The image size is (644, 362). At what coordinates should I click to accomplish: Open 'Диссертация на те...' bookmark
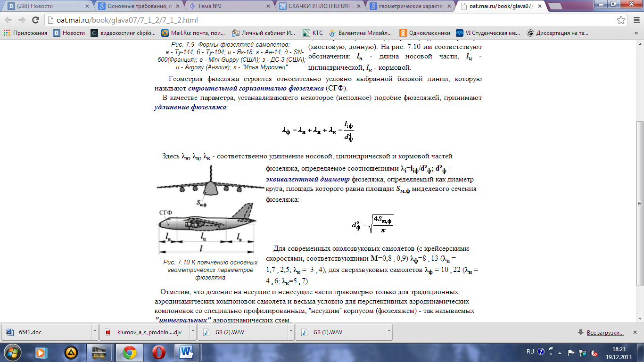pyautogui.click(x=558, y=33)
